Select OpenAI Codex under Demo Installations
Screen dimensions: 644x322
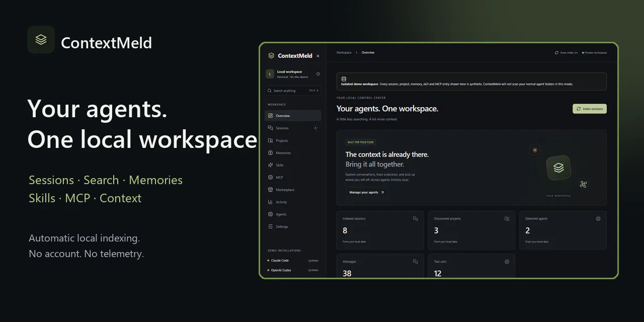click(x=293, y=270)
